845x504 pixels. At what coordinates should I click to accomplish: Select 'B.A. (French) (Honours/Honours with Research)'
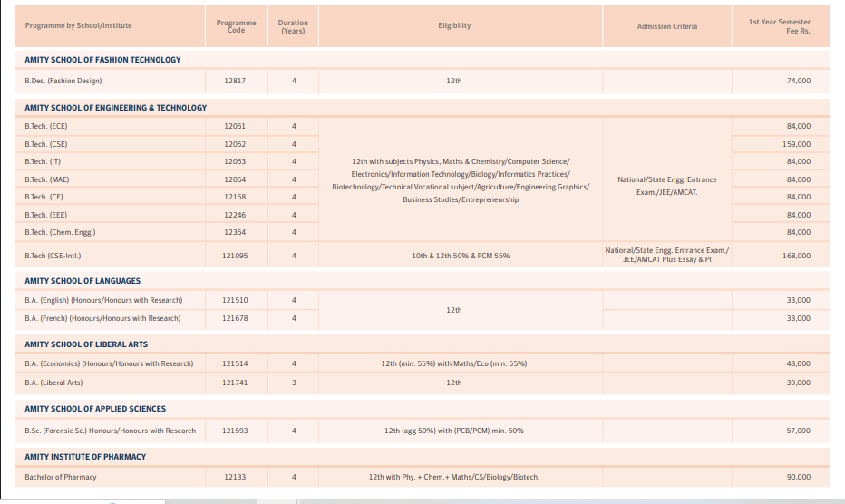click(102, 318)
